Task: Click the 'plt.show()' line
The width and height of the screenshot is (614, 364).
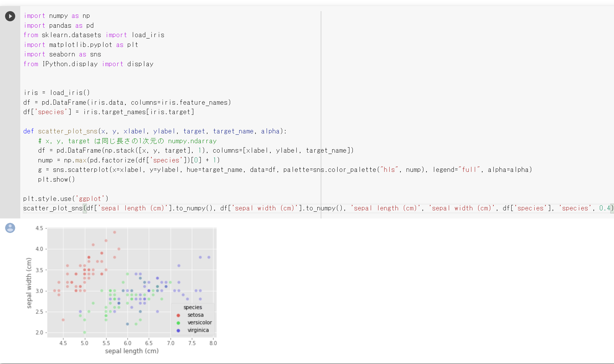Action: [x=56, y=180]
